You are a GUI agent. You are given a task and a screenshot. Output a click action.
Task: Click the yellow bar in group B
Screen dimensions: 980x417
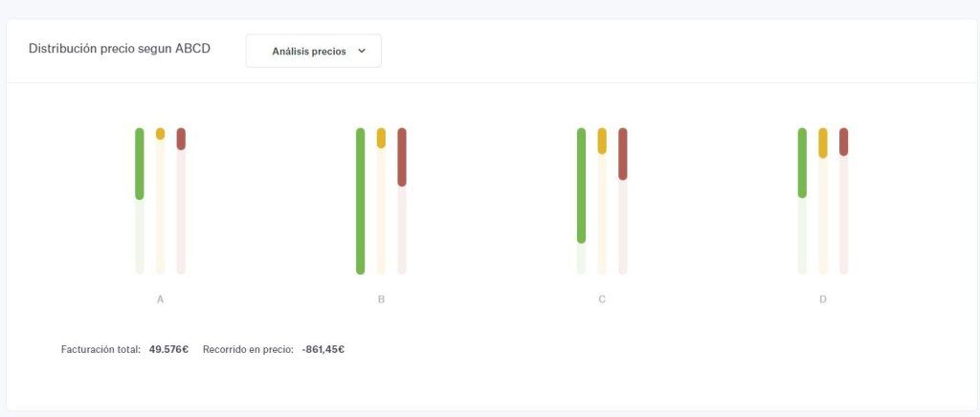pos(381,138)
